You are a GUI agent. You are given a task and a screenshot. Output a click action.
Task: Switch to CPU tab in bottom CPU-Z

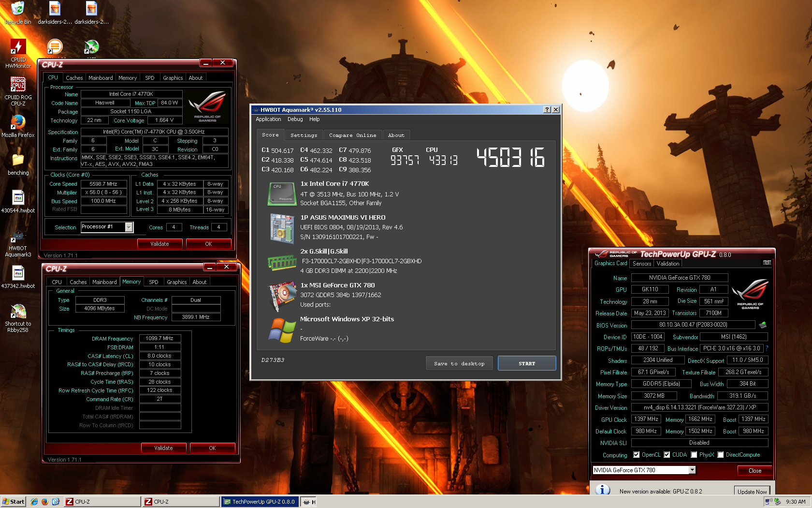[x=57, y=282]
